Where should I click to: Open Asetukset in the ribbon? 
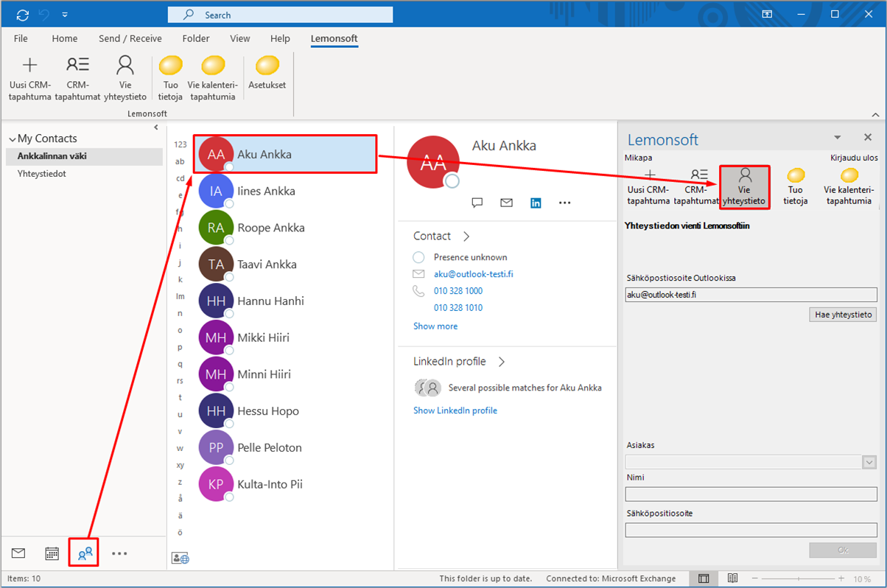coord(267,74)
